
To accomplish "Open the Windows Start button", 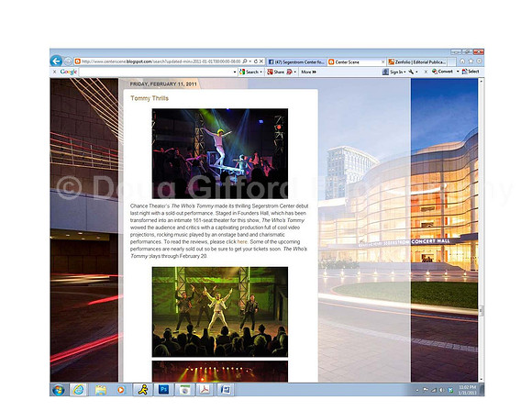I will (x=59, y=390).
